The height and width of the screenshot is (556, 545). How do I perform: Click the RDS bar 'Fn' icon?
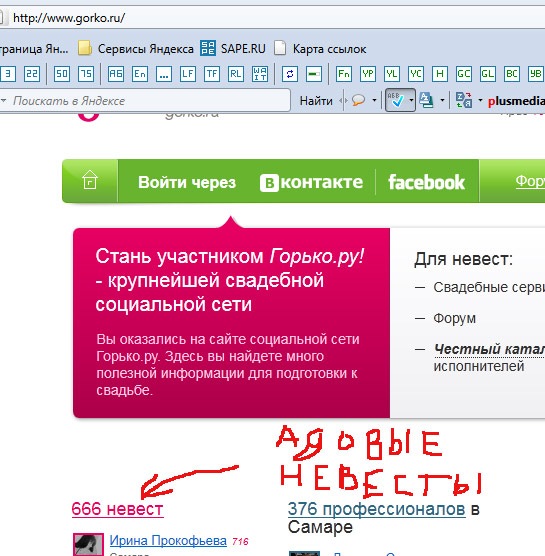click(x=344, y=74)
